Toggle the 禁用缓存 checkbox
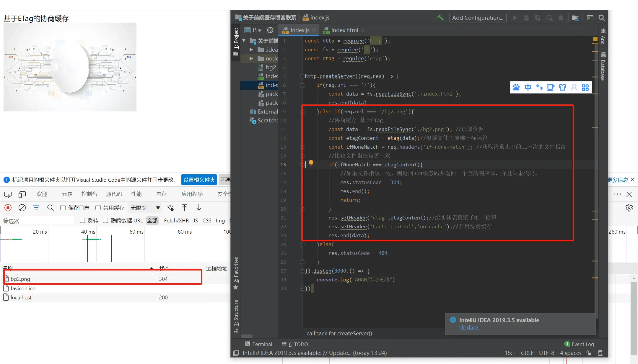 (x=98, y=208)
